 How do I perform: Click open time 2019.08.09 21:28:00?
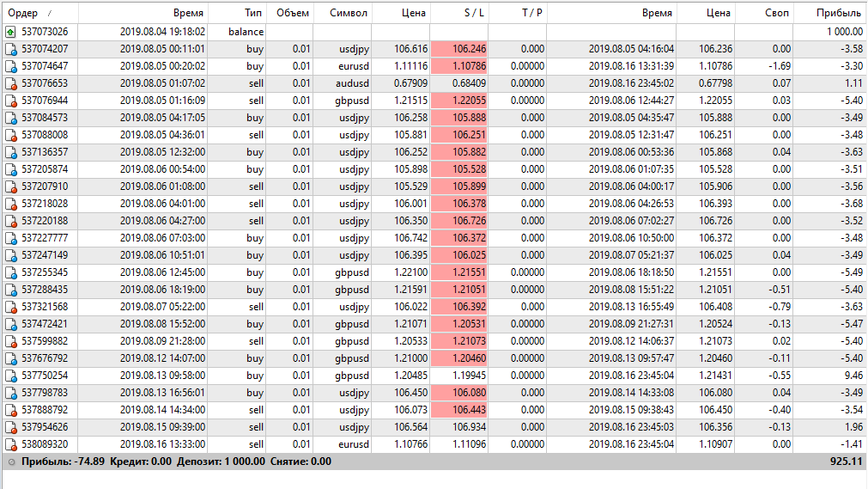[162, 341]
